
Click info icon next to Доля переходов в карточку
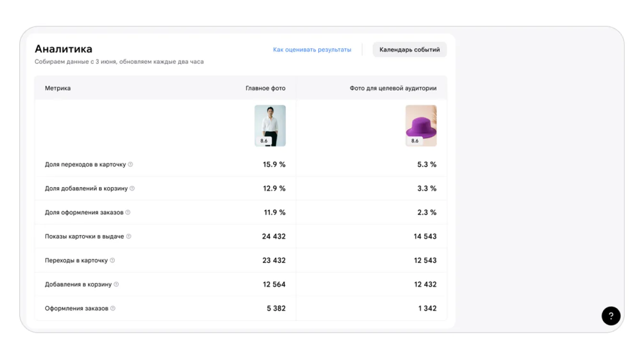click(x=130, y=164)
